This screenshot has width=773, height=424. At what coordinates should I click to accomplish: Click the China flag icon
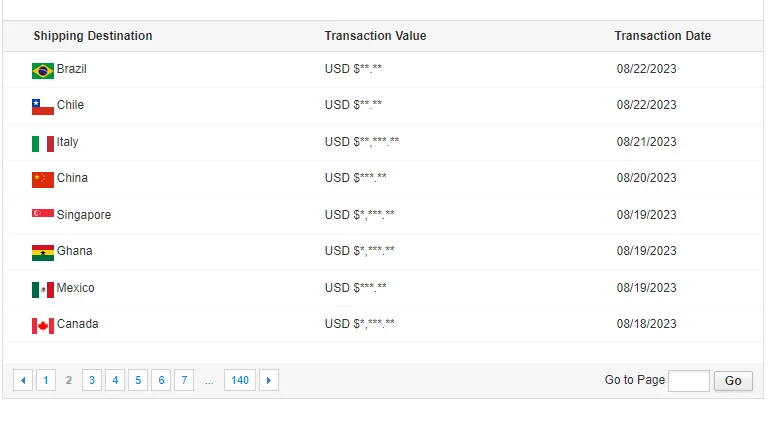[42, 179]
